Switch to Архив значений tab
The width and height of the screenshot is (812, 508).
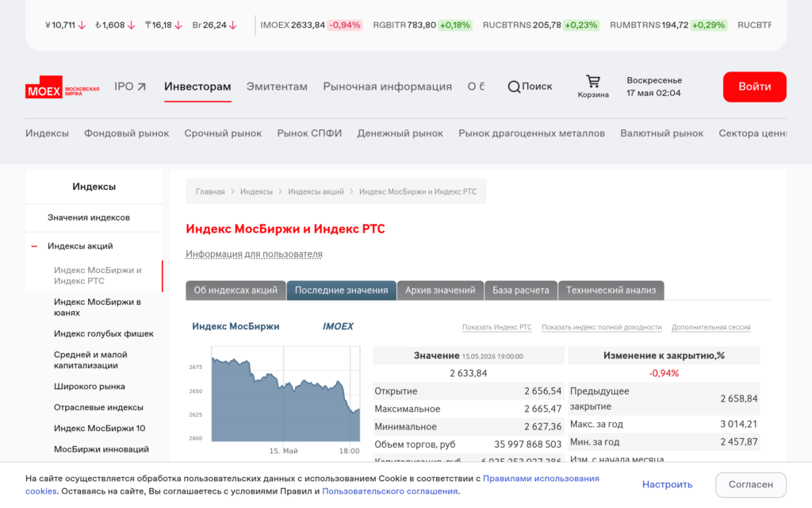tap(440, 291)
